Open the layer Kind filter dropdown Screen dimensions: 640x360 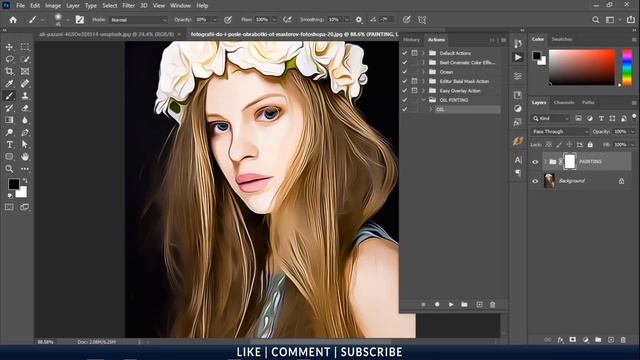551,118
